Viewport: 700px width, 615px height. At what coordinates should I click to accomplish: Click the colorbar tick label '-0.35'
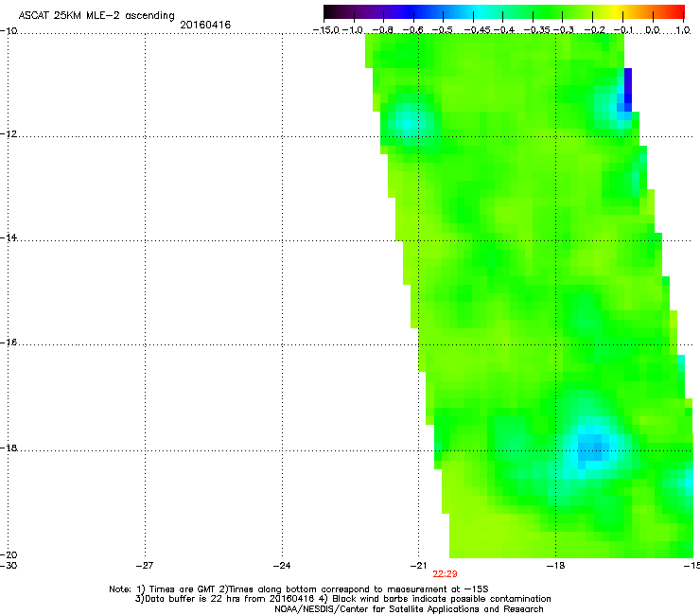(x=537, y=30)
